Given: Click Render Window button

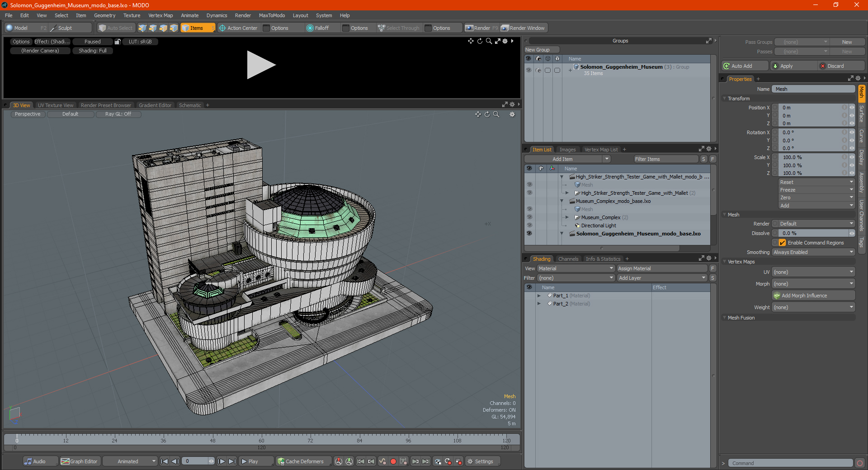Looking at the screenshot, I should 524,28.
